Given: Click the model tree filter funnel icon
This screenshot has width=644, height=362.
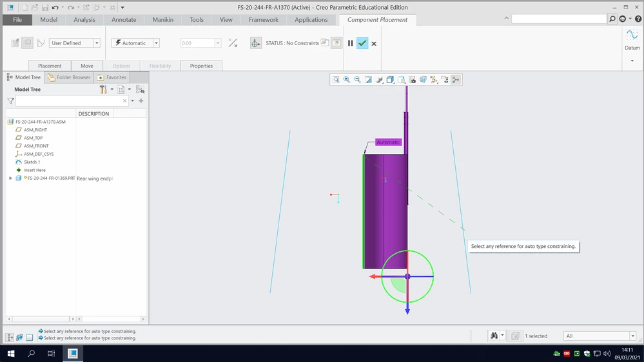Looking at the screenshot, I should pos(11,100).
